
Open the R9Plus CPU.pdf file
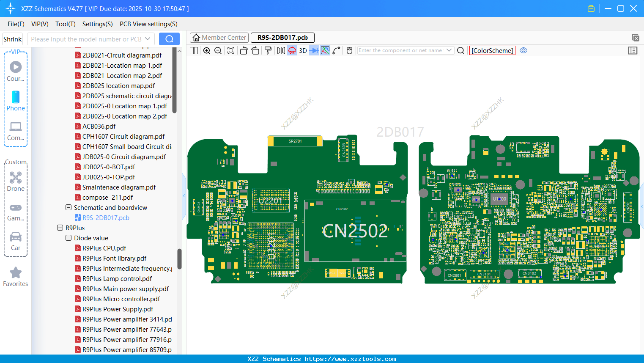(x=104, y=248)
